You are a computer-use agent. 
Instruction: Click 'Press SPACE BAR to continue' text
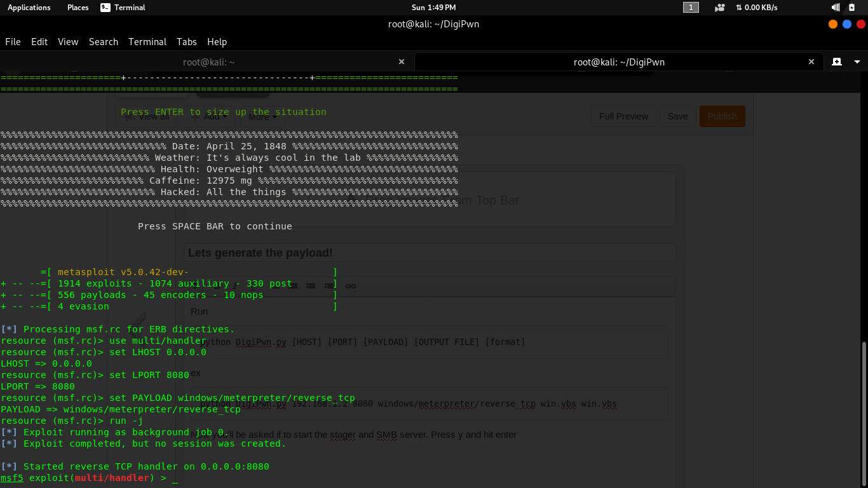tap(215, 226)
